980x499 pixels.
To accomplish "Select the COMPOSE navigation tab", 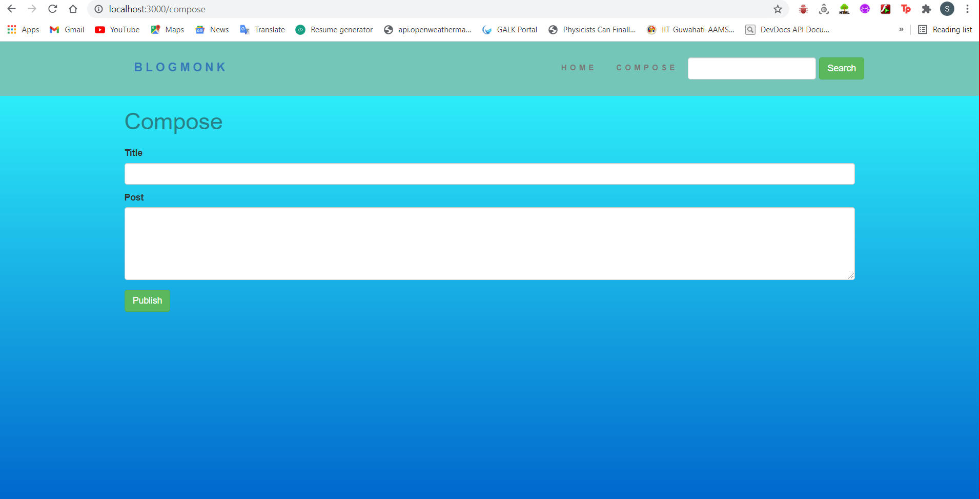I will [x=646, y=67].
